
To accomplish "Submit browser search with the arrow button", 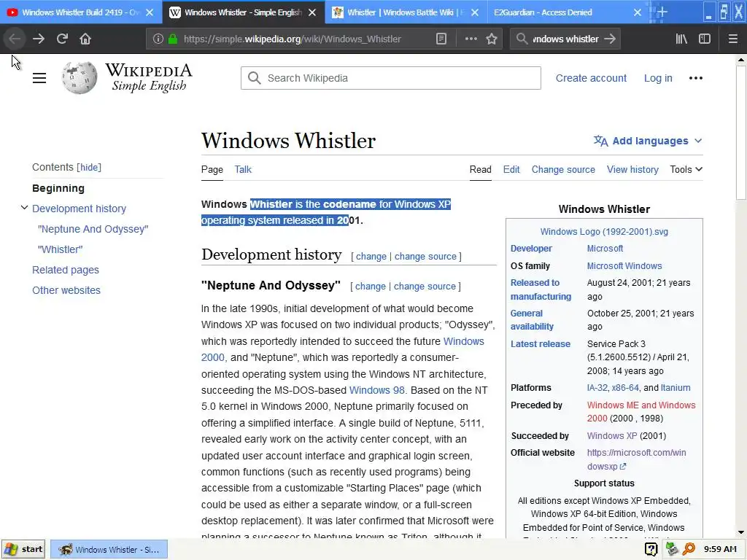I will point(610,39).
